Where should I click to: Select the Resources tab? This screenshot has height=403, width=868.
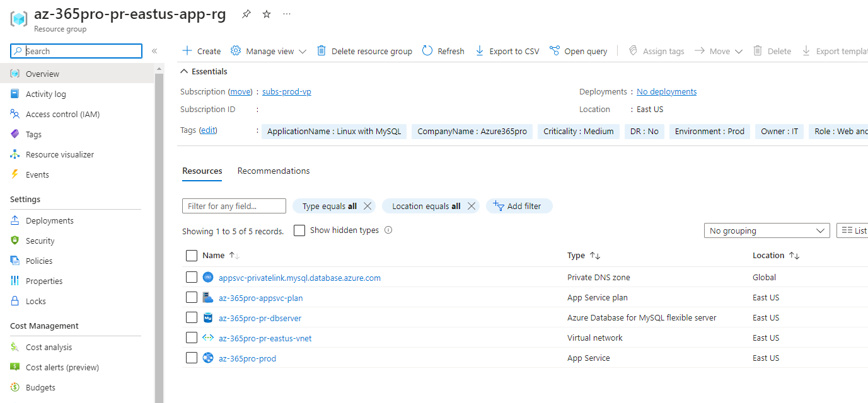coord(202,171)
